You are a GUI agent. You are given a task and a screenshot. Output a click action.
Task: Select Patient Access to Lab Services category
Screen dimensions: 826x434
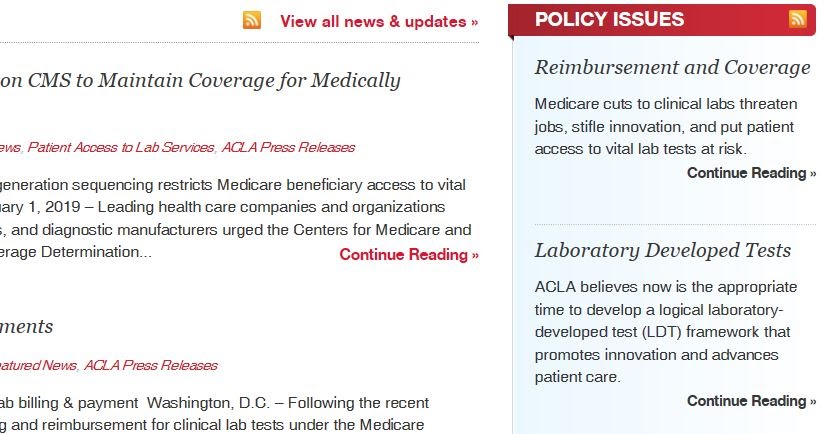click(121, 147)
